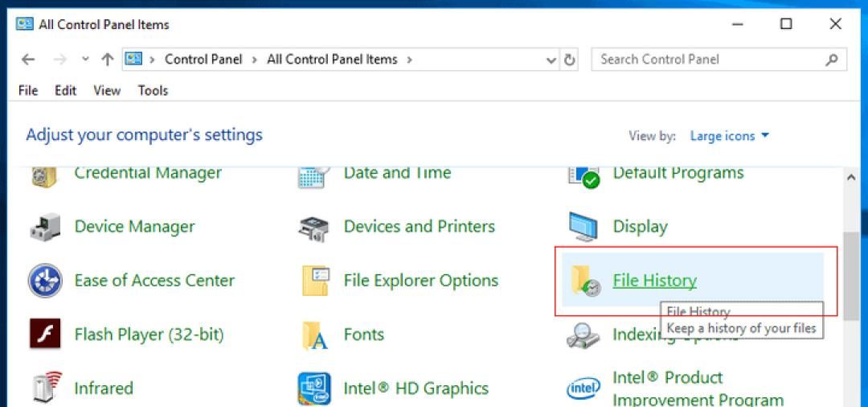Click the Fonts folder icon

click(314, 335)
